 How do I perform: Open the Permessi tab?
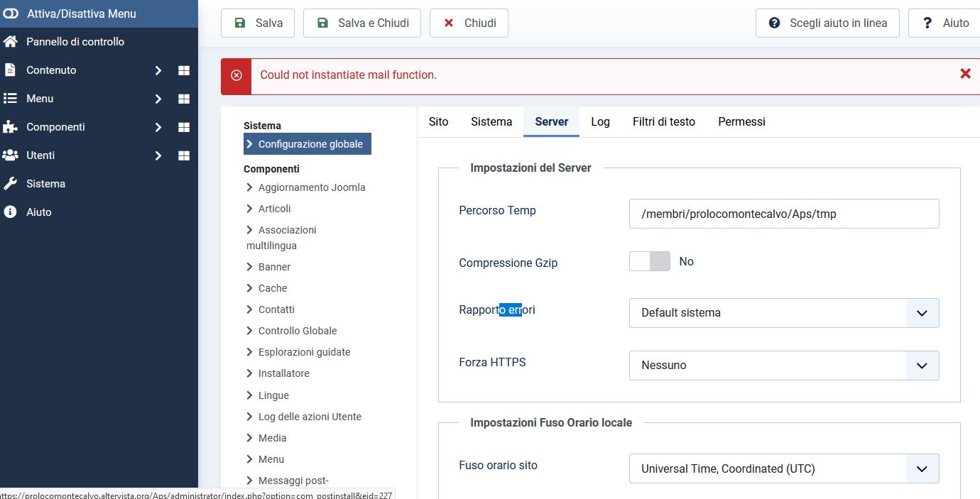[741, 121]
